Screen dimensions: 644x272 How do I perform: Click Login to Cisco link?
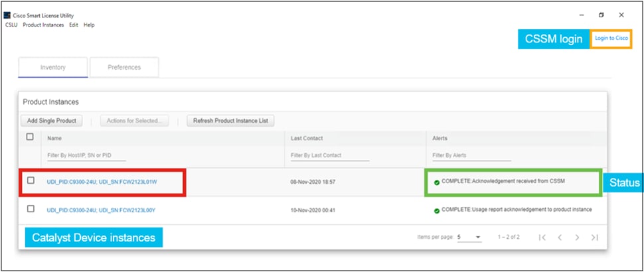click(x=611, y=38)
